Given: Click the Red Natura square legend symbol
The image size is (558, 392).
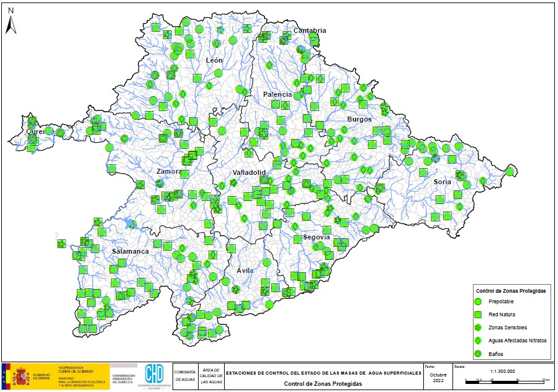Looking at the screenshot, I should click(478, 314).
